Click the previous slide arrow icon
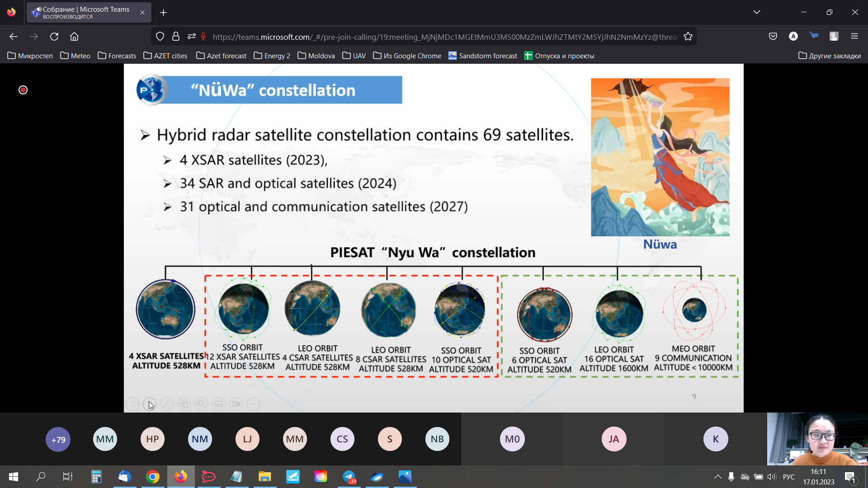This screenshot has height=488, width=868. 132,404
